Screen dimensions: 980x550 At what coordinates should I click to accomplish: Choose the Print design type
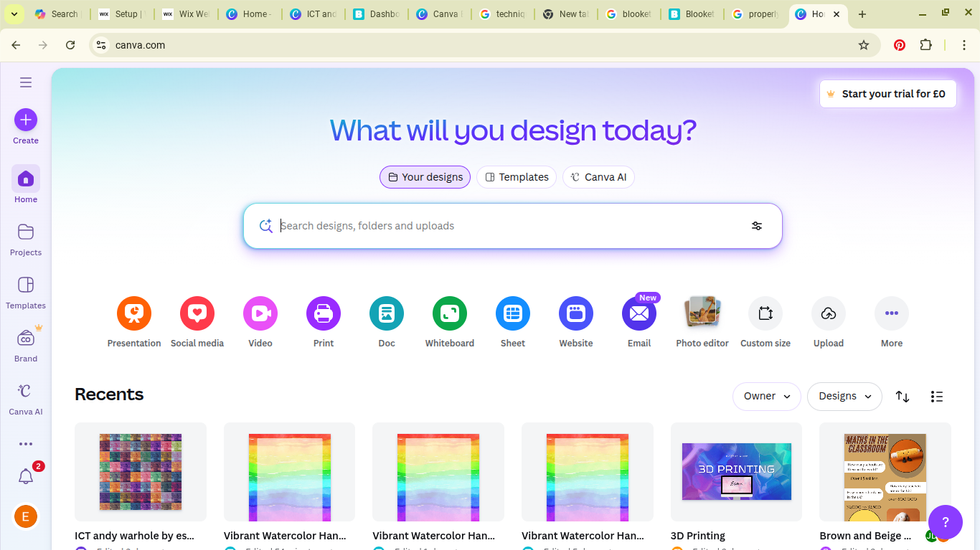click(323, 322)
